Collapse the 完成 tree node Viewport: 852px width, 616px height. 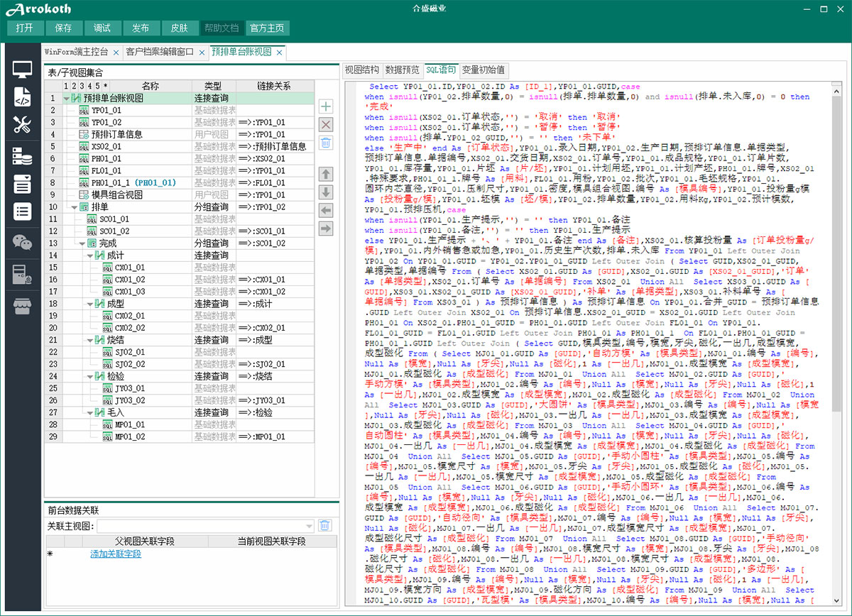pyautogui.click(x=82, y=243)
